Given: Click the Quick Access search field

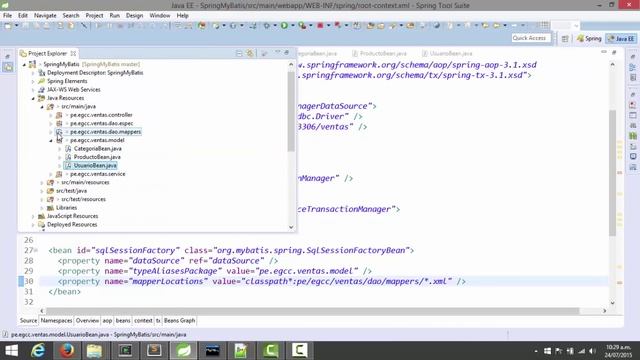Looking at the screenshot, I should coord(531,38).
